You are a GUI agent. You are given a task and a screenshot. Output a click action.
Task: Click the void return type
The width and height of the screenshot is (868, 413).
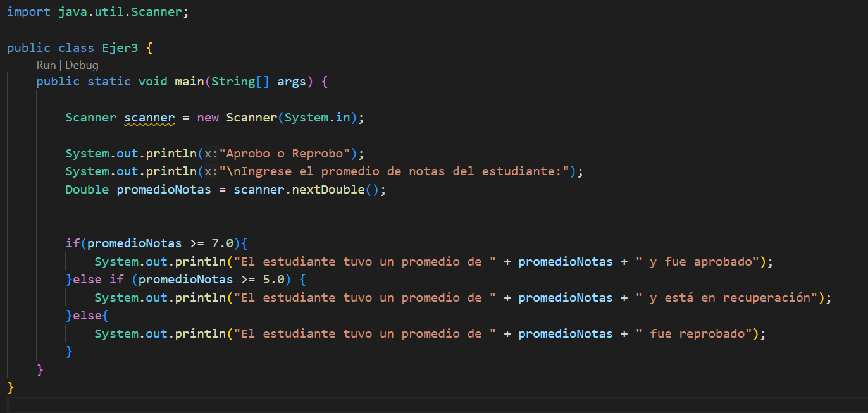153,82
